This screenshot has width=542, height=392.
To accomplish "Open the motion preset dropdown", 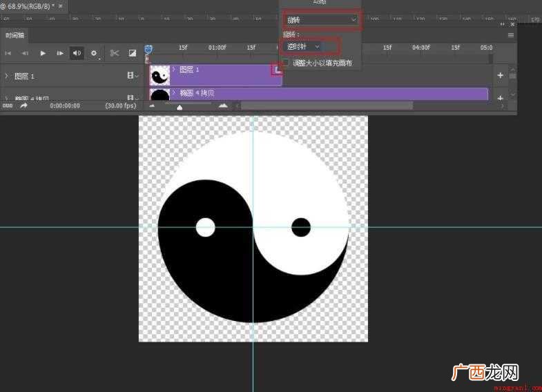I will (x=320, y=20).
